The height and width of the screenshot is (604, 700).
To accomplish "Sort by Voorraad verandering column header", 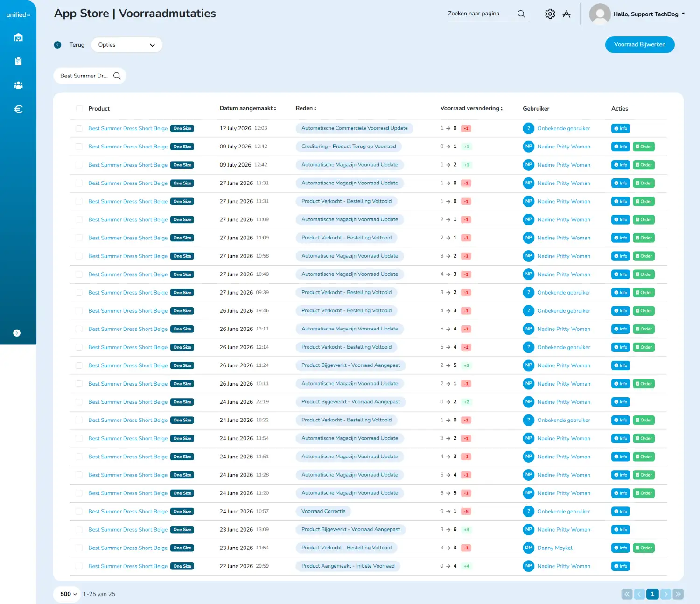I will (471, 108).
